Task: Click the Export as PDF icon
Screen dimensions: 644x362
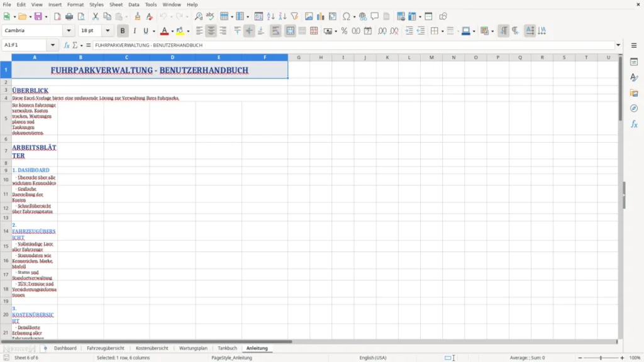Action: click(x=57, y=16)
